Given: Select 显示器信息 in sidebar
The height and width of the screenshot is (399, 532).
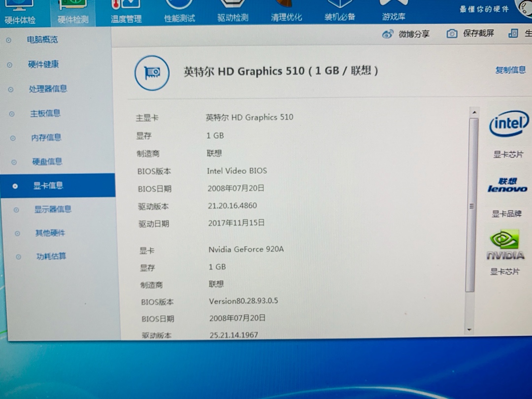Looking at the screenshot, I should (53, 209).
